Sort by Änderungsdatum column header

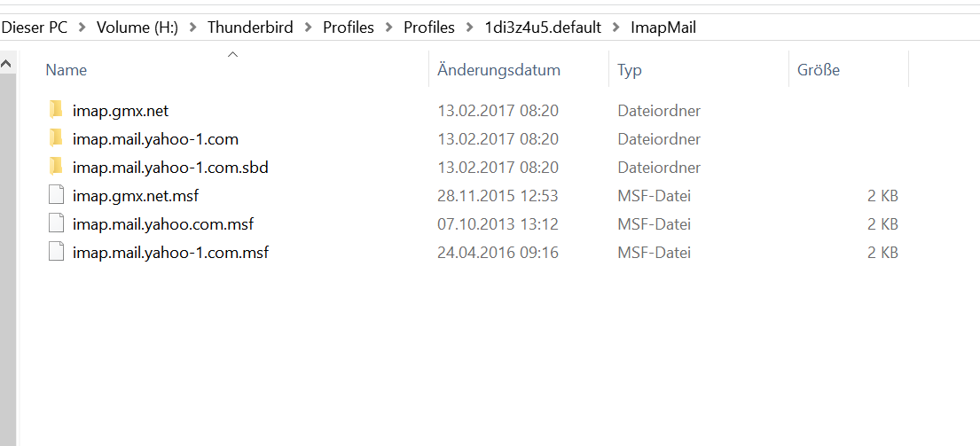(x=498, y=70)
